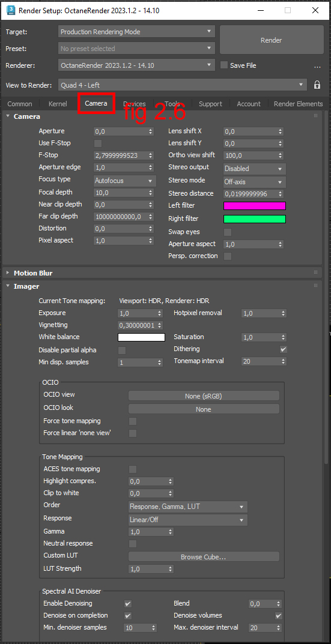
Task: Open the Focus type Autofocus dropdown
Action: point(125,181)
